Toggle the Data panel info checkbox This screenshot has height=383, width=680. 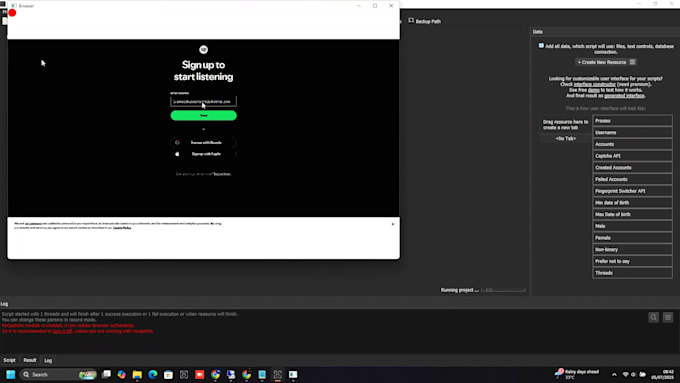point(541,46)
